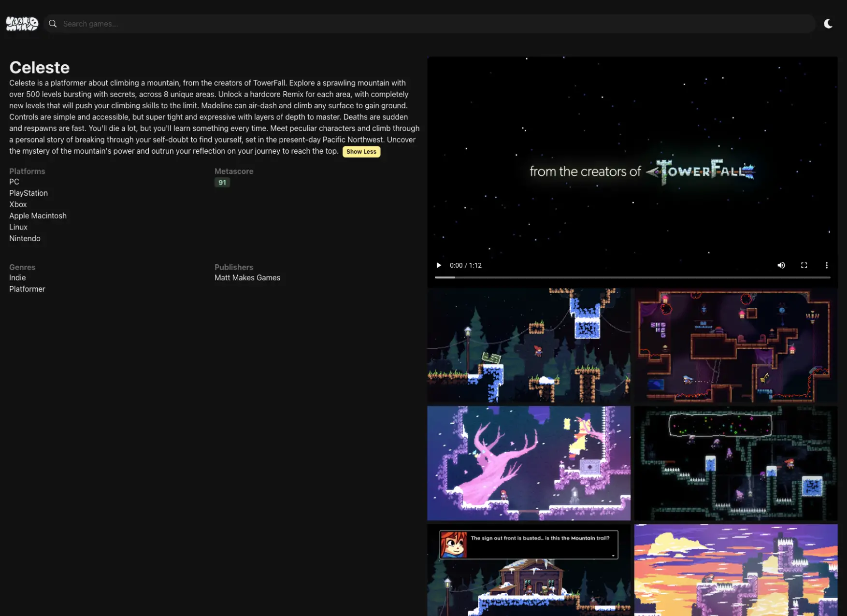Click the Nintendo platform entry
The width and height of the screenshot is (847, 616).
(x=25, y=238)
